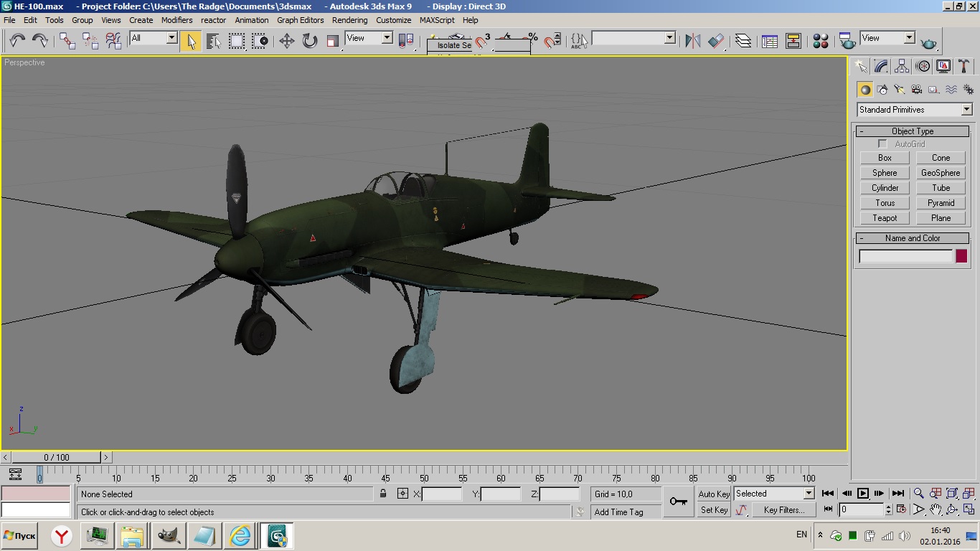Open the Material Editor
Screen dimensions: 980x551
pos(821,41)
